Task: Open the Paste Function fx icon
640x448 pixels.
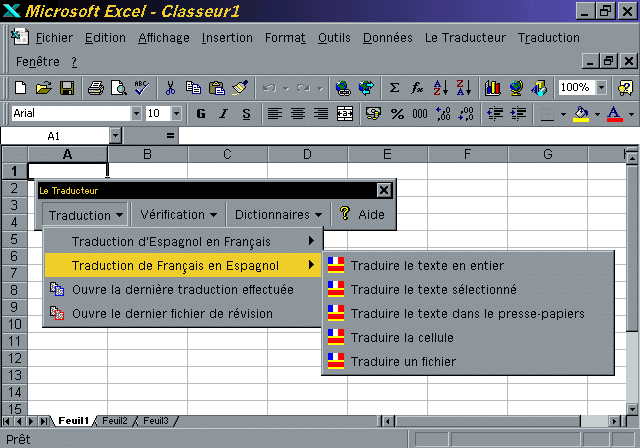Action: tap(417, 88)
